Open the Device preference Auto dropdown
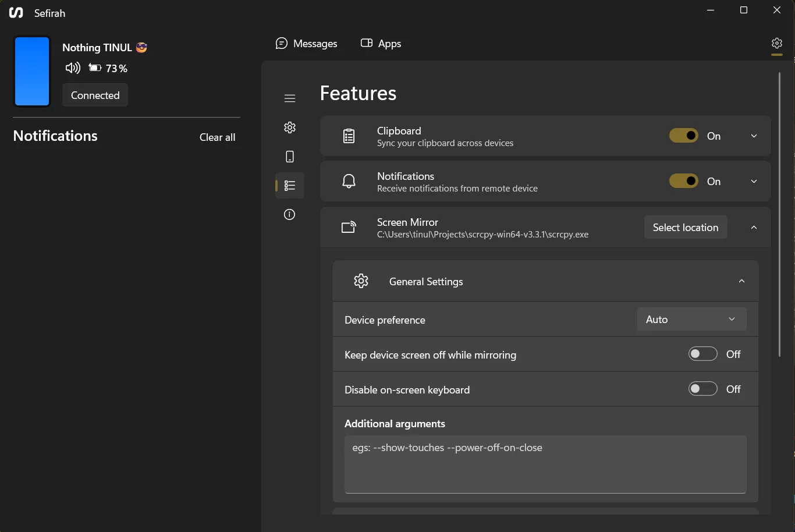 691,319
